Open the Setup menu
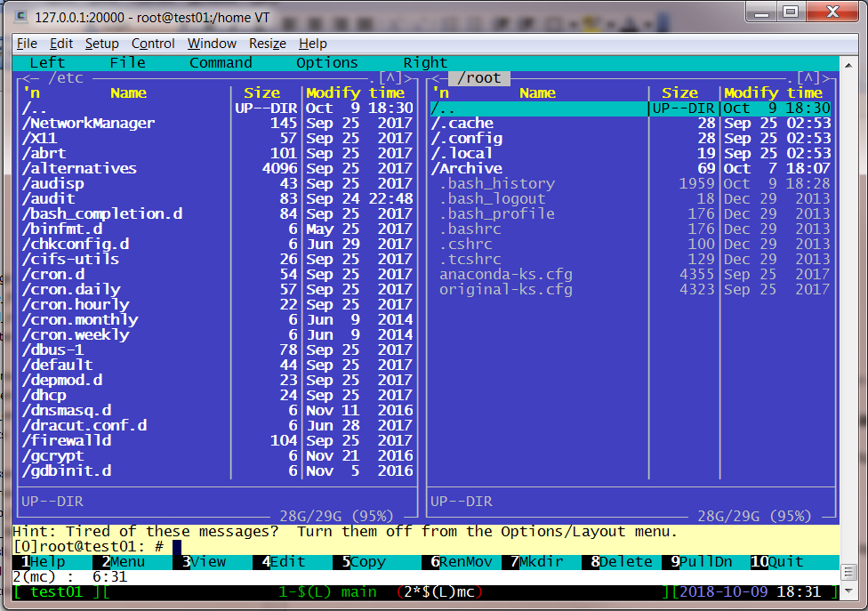This screenshot has width=868, height=611. click(101, 44)
